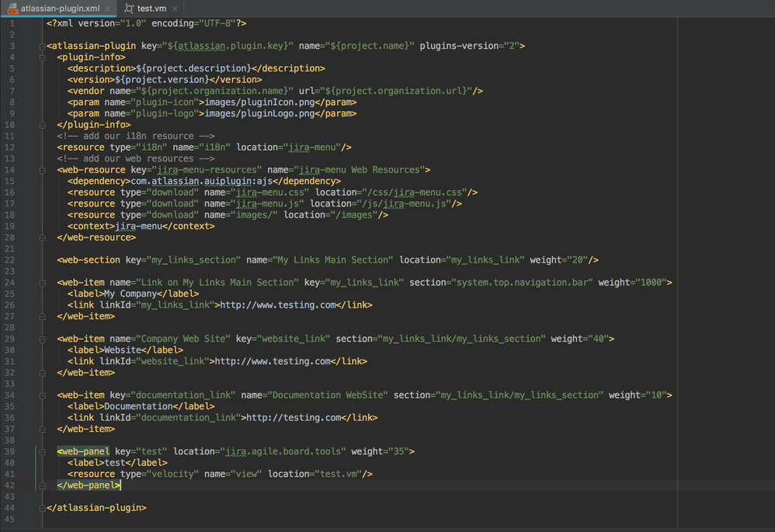This screenshot has width=775, height=532.
Task: Place cursor on the xml version declaration
Action: pyautogui.click(x=146, y=23)
